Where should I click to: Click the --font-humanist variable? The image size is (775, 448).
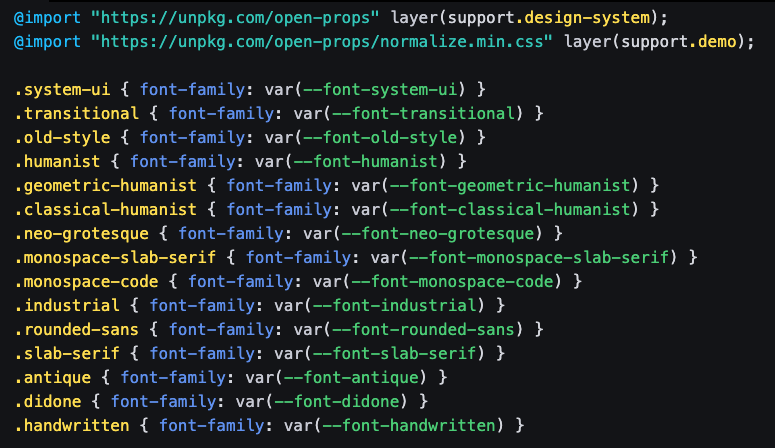click(366, 162)
